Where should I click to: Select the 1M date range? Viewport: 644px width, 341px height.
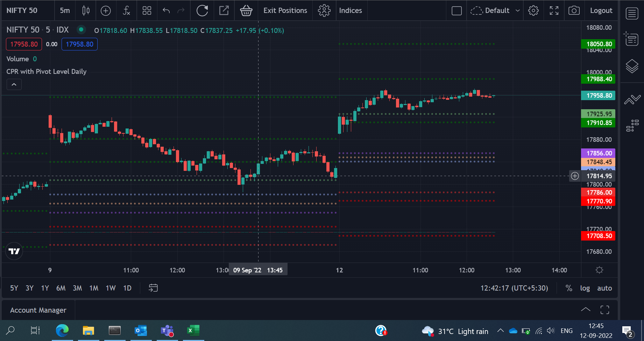pos(94,288)
